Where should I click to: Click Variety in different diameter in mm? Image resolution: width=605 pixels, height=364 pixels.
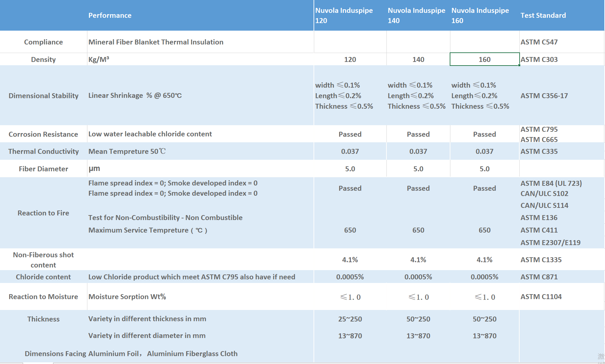[147, 335]
